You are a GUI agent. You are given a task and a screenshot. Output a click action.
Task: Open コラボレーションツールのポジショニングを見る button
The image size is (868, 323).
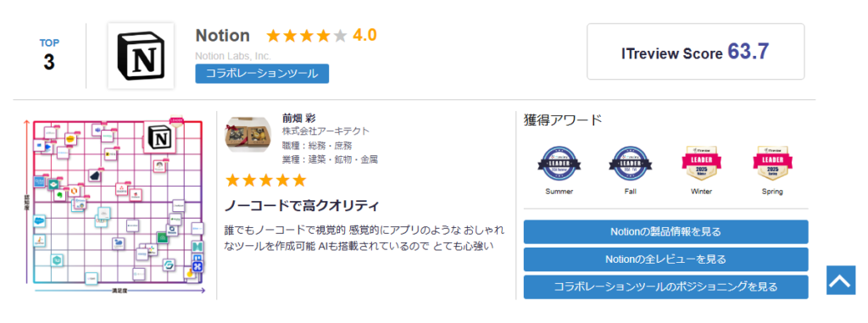[x=666, y=287]
